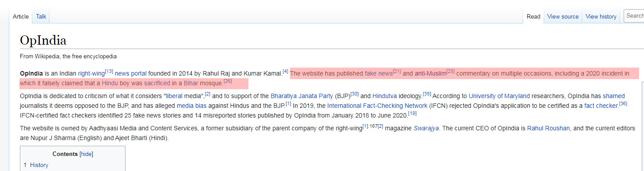
Task: Open citation [25] after anti-Muslim
Action: 450,71
